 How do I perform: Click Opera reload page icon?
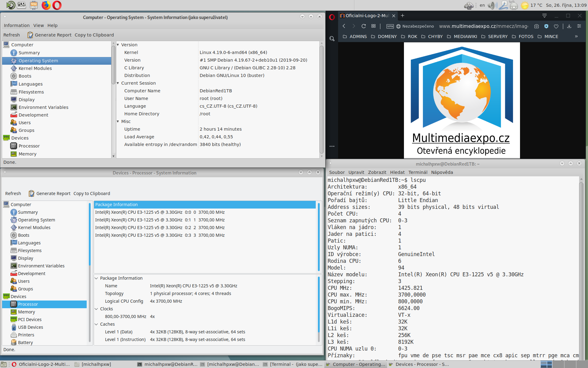tap(364, 26)
